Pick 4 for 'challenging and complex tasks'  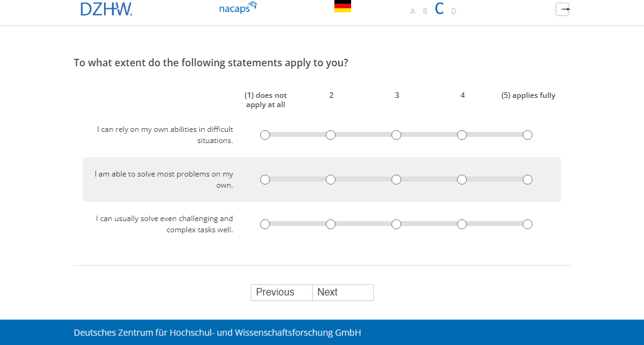pyautogui.click(x=462, y=224)
